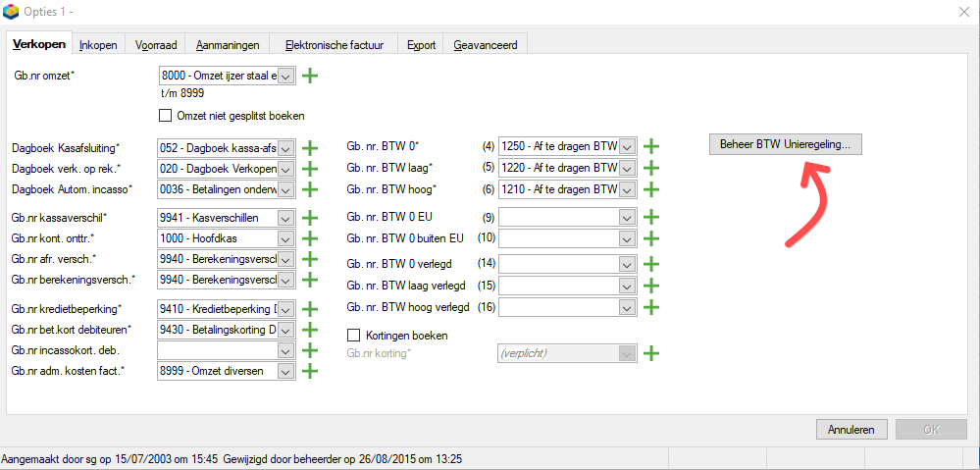Add account for Gb.nr afr. versch.

310,259
